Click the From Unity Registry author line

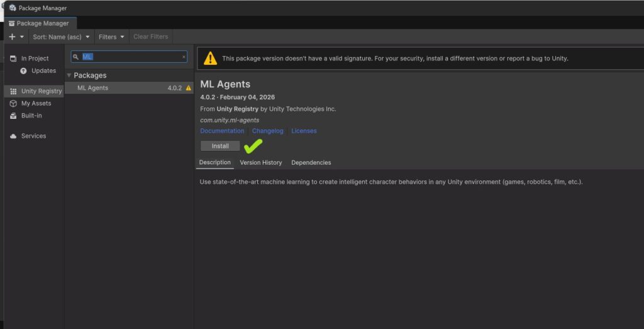coord(268,109)
